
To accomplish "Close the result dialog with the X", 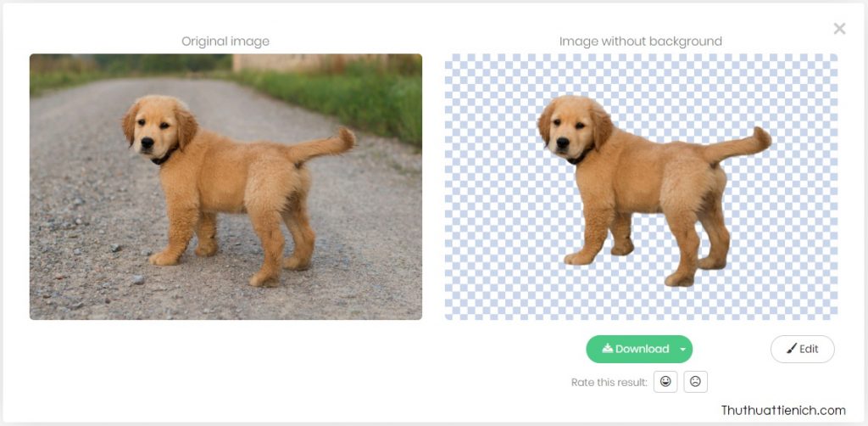I will [839, 29].
